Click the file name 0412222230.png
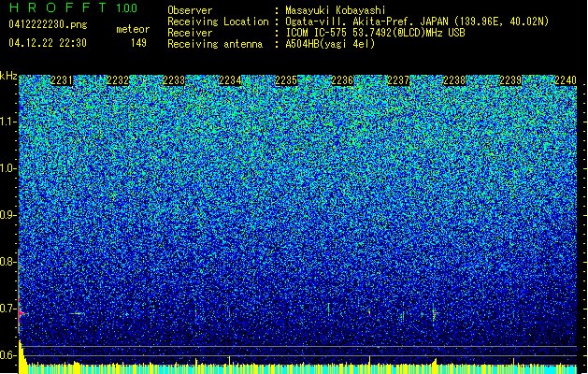Viewport: 588px width, 374px height. click(x=48, y=25)
